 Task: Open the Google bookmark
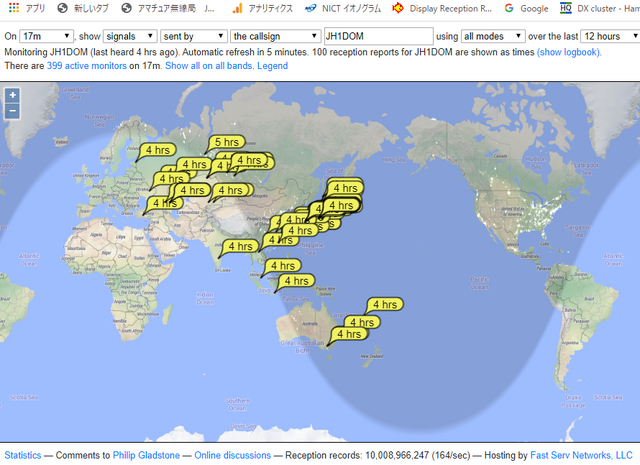click(527, 8)
